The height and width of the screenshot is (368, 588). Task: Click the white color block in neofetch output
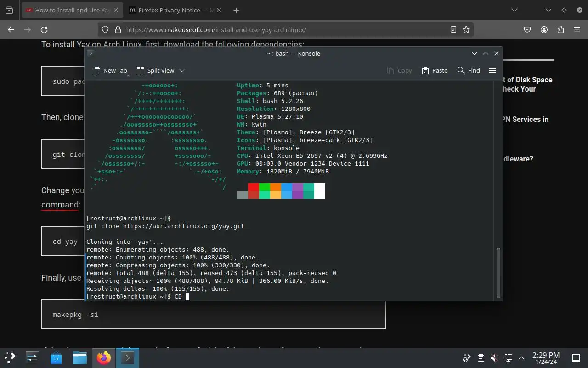[320, 191]
